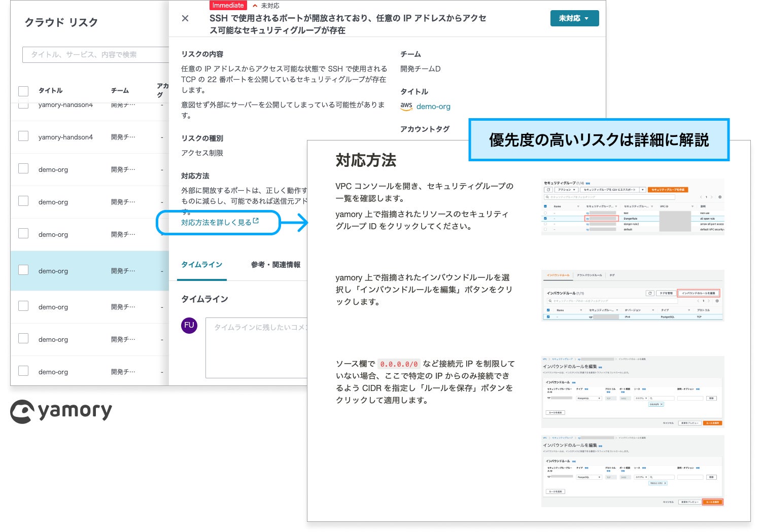Click 開発チームD under チーム
The image size is (761, 532).
421,69
